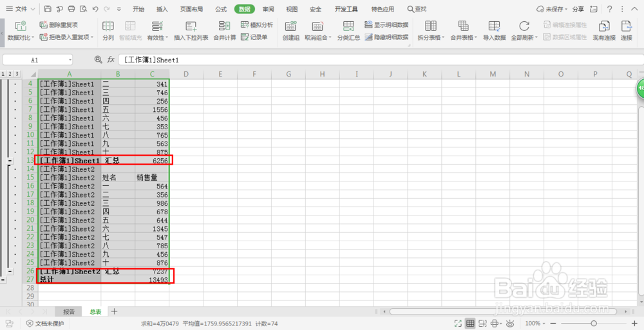Click the 现有连接 existing connections icon
This screenshot has width=644, height=330.
pos(604,31)
